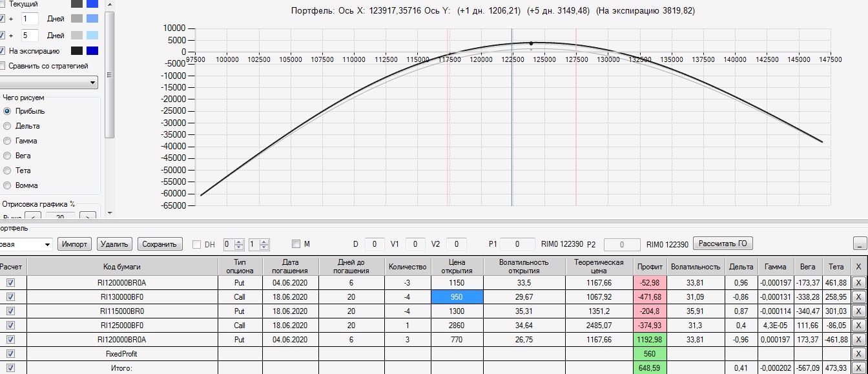
Task: Uncheck the На экспирацию checkbox
Action: (x=2, y=51)
